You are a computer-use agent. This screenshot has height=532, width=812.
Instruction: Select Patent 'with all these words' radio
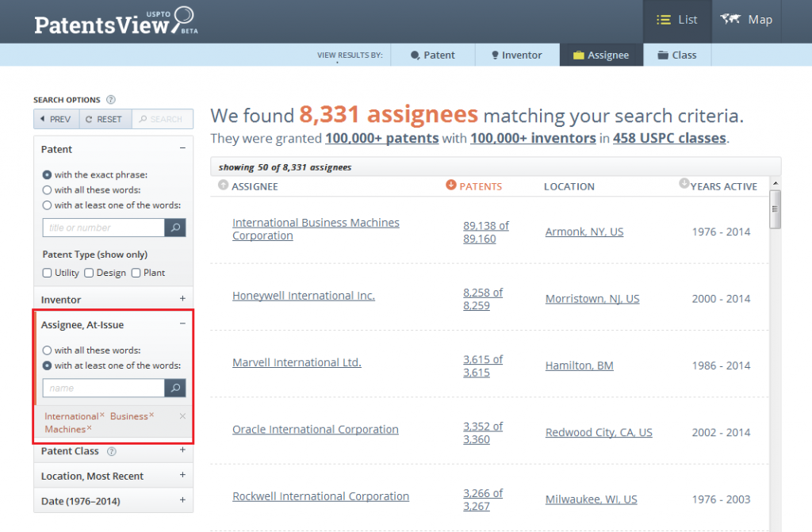click(47, 190)
